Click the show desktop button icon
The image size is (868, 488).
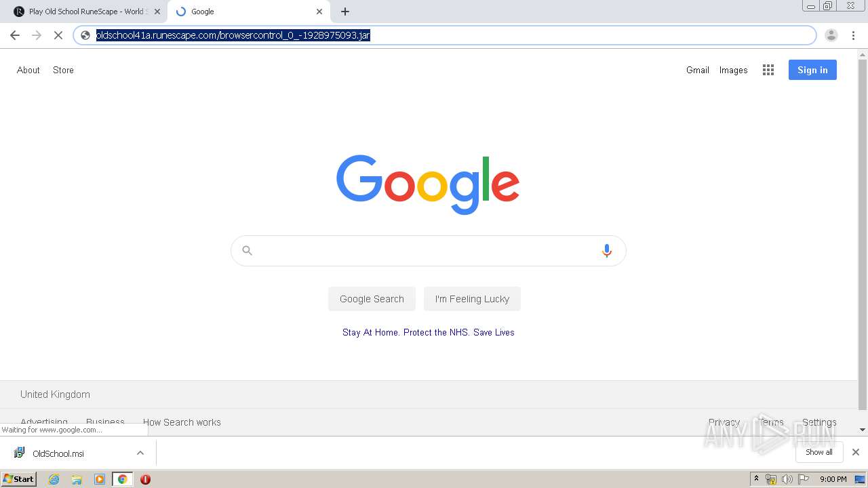click(861, 479)
